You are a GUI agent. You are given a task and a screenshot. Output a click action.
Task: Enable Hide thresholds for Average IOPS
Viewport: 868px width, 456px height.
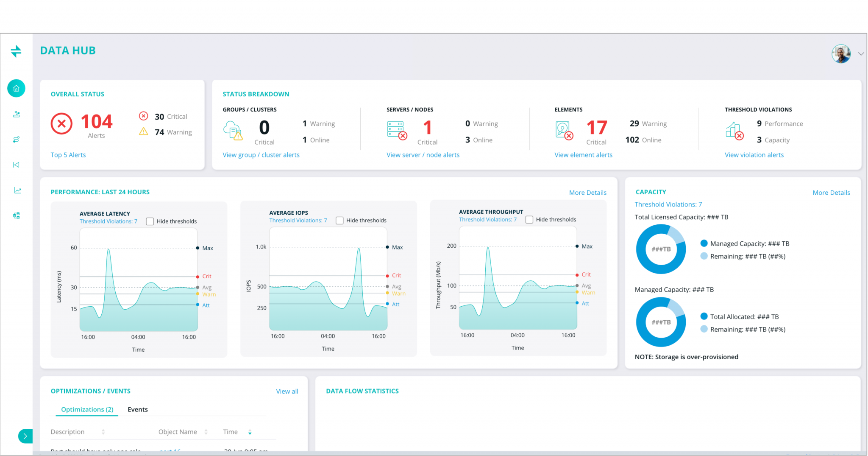(339, 221)
